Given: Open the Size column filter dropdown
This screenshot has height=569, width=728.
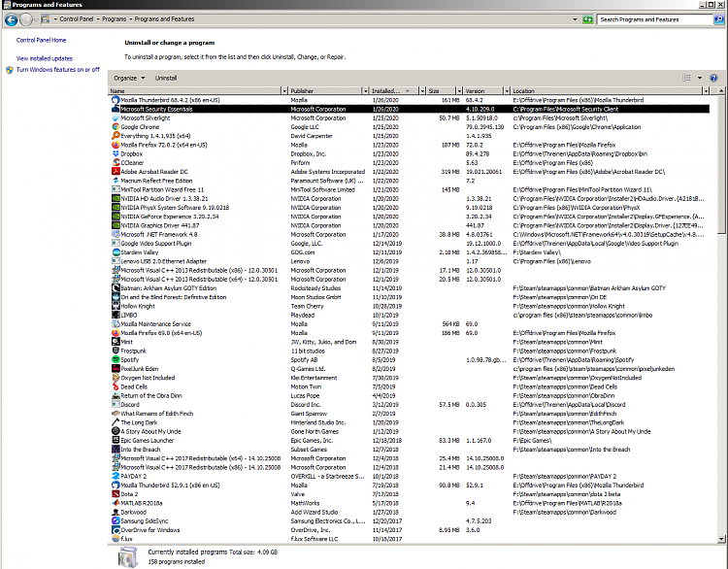Looking at the screenshot, I should 459,91.
